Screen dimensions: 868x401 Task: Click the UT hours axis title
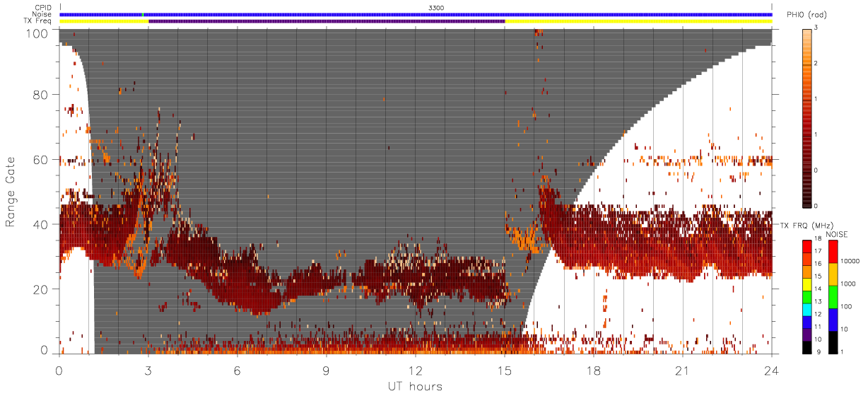(414, 386)
